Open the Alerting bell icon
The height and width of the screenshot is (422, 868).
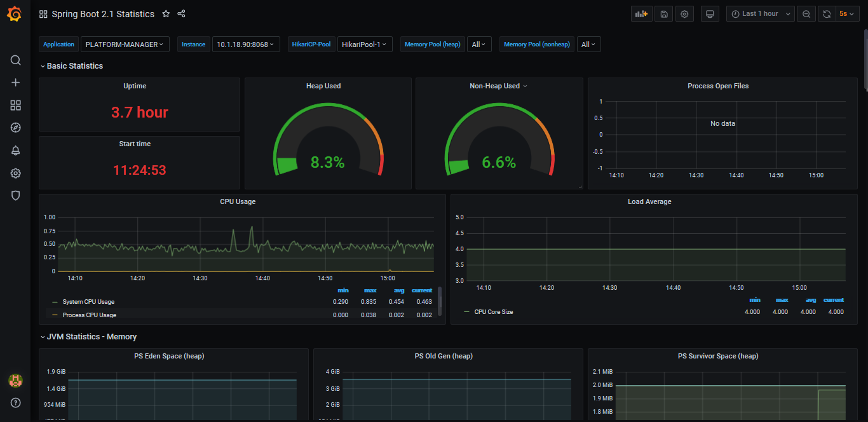coord(16,151)
